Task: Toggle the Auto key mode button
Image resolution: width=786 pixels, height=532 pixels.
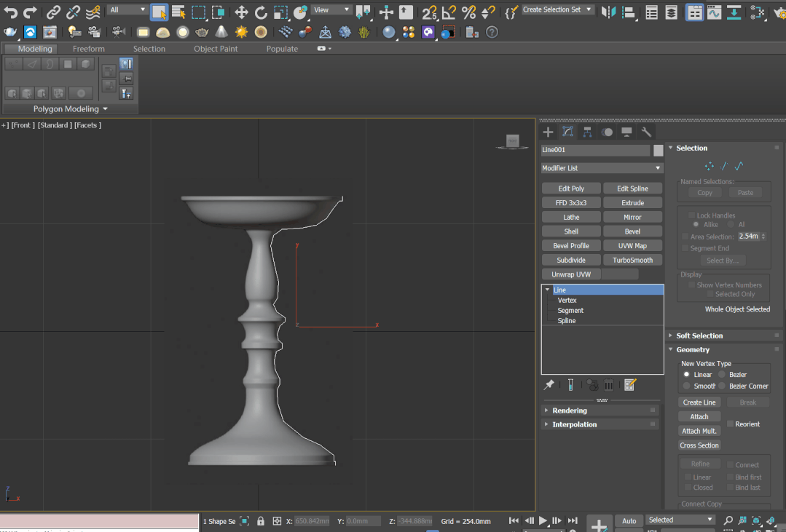Action: pyautogui.click(x=629, y=521)
